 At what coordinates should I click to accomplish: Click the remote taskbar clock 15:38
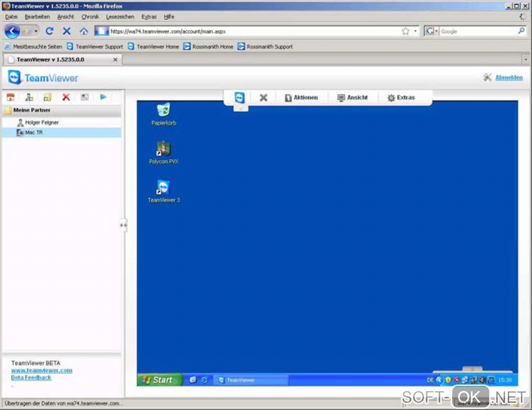coord(505,380)
